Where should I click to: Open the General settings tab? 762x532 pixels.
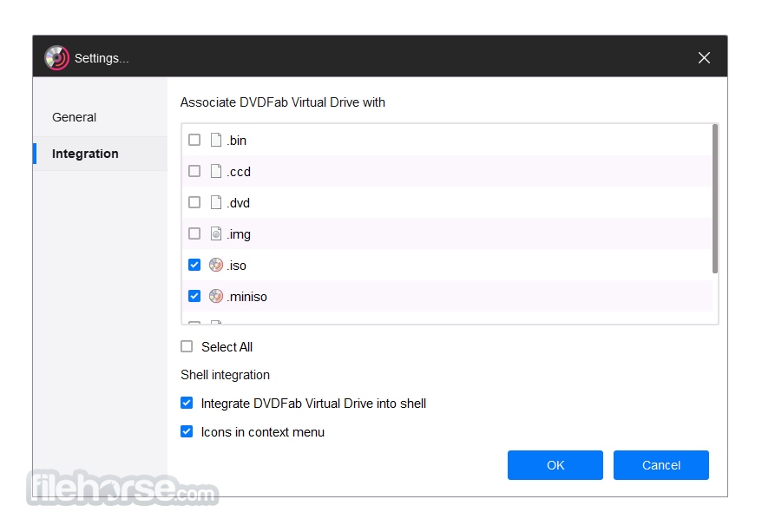[x=100, y=117]
